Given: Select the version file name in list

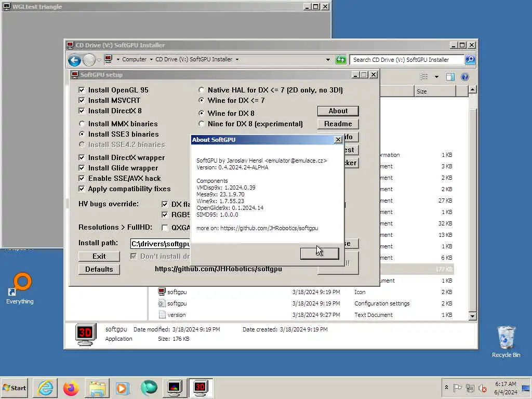Looking at the screenshot, I should 177,315.
